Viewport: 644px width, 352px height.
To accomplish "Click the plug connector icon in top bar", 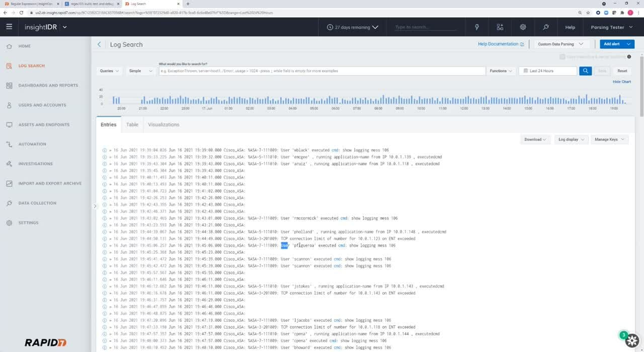I will click(546, 27).
